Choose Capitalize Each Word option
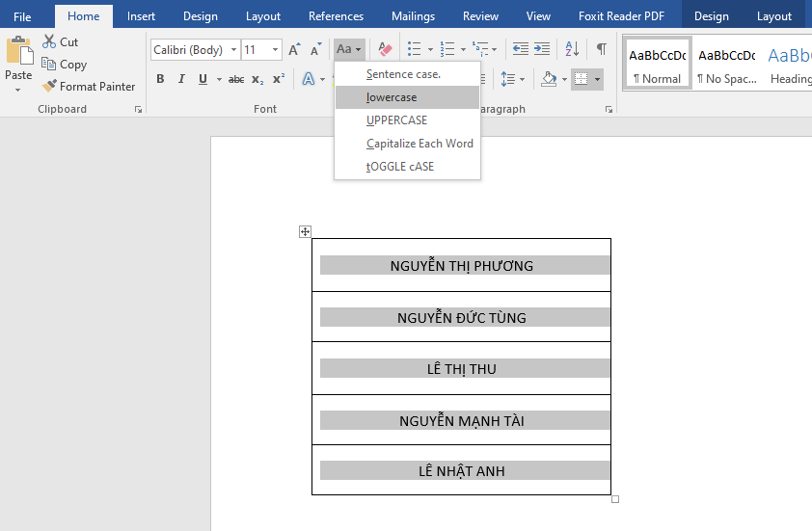 tap(408, 144)
